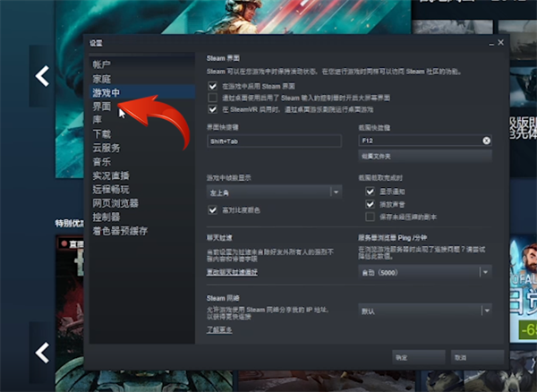This screenshot has width=537, height=392.
Task: Open the server browser Ping per minute dropdown
Action: [x=425, y=272]
